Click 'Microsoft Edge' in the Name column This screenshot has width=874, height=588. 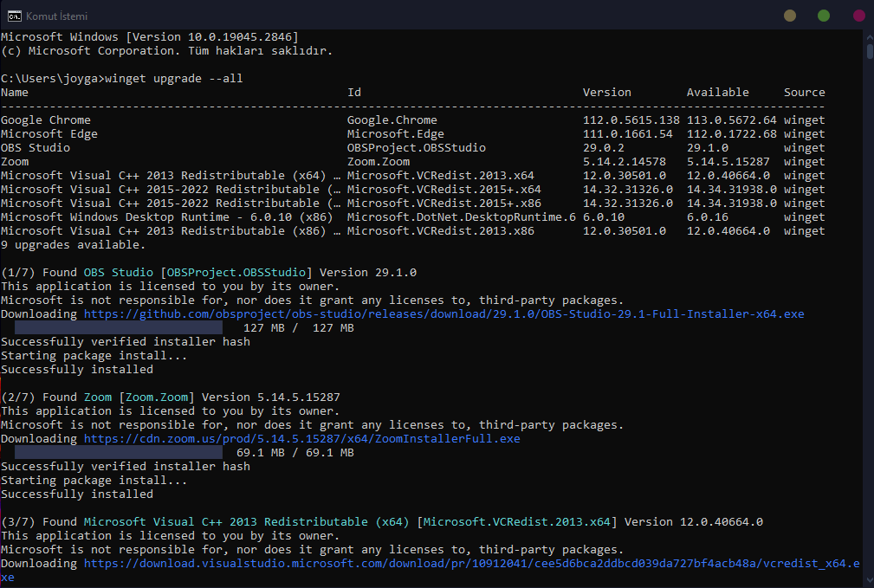pos(49,133)
